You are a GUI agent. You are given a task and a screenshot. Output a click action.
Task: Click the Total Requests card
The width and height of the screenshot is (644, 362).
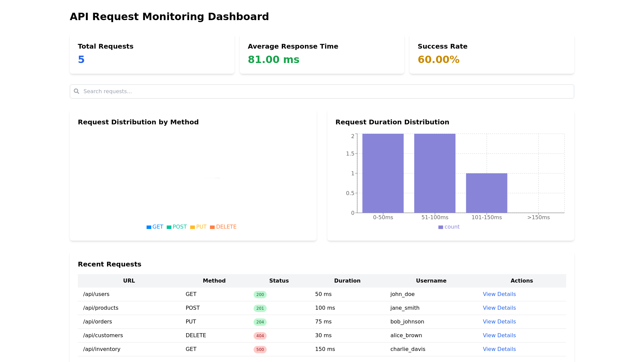[152, 54]
